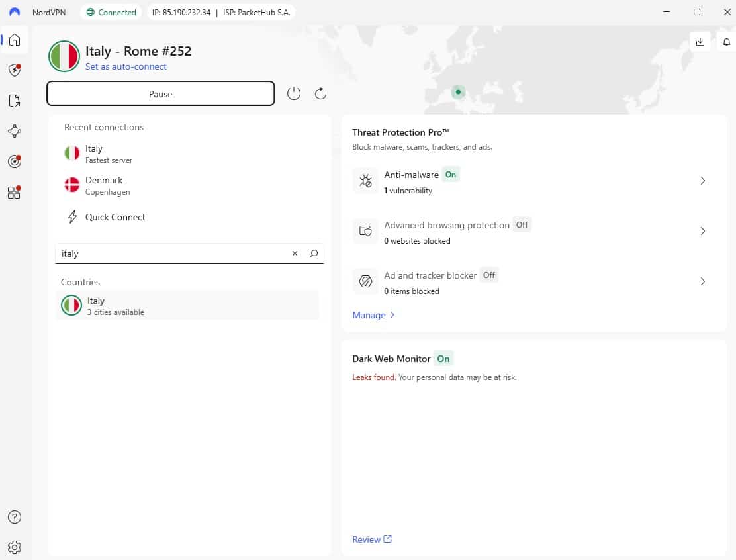Open Dark Web Monitor target icon in sidebar
Screen dimensions: 736x560
coord(15,162)
